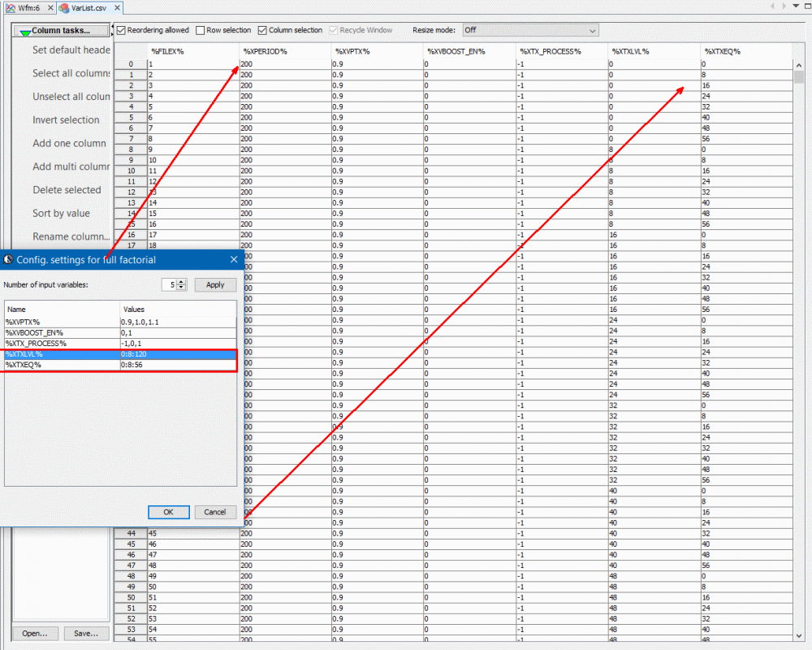Viewport: 812px width, 650px height.
Task: Click the Save... button at bottom left
Action: [x=85, y=633]
